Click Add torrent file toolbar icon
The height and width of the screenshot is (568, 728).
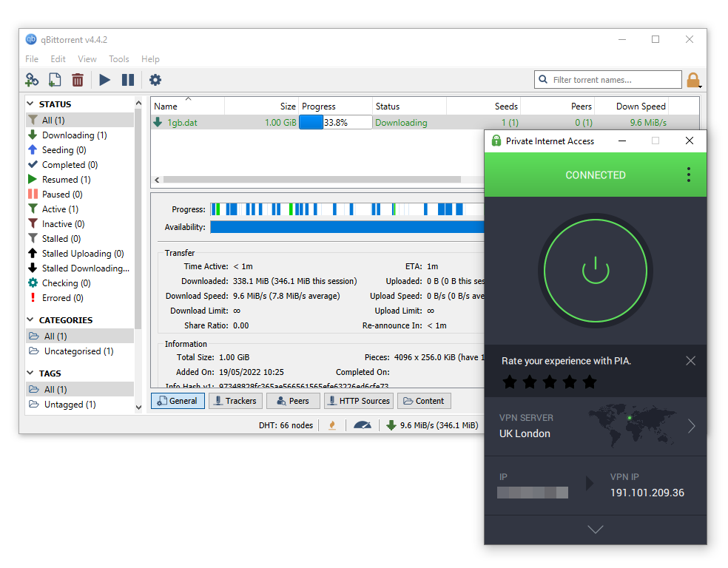point(55,80)
